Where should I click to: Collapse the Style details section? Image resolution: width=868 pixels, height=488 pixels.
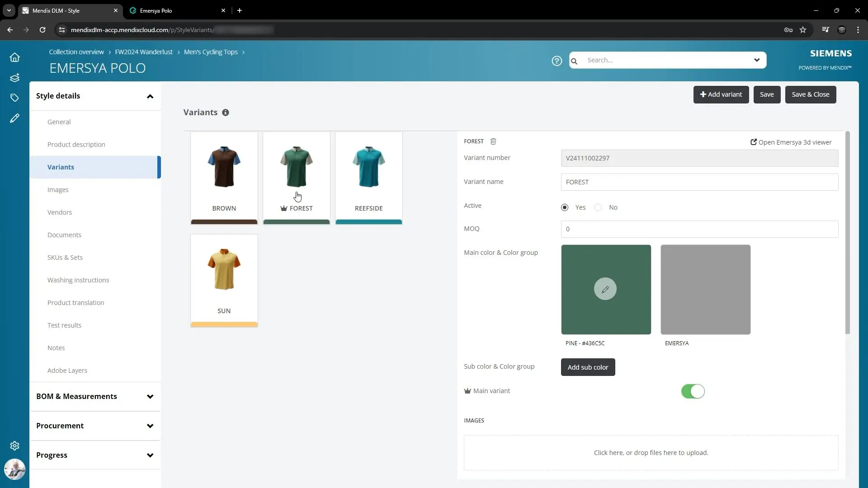click(150, 96)
